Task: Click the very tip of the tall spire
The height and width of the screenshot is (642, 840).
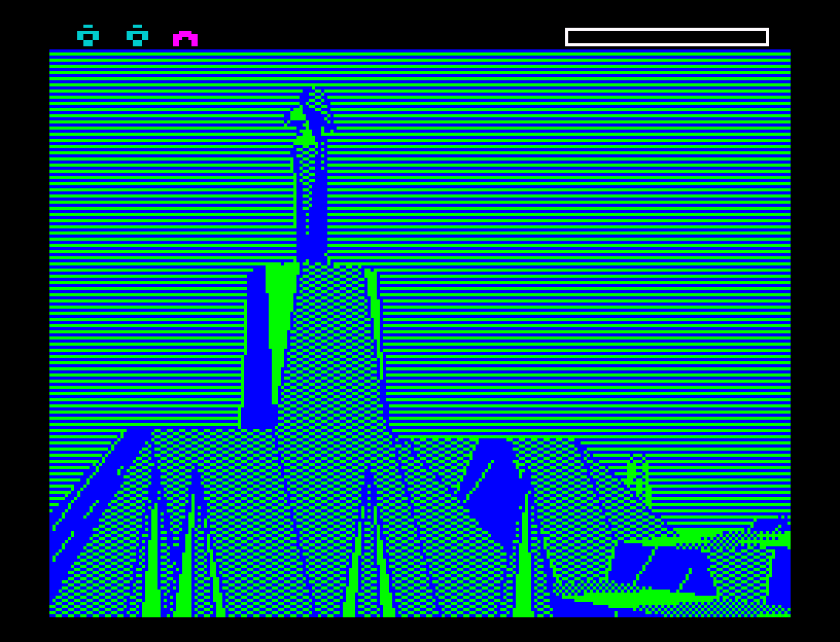Action: [x=313, y=88]
